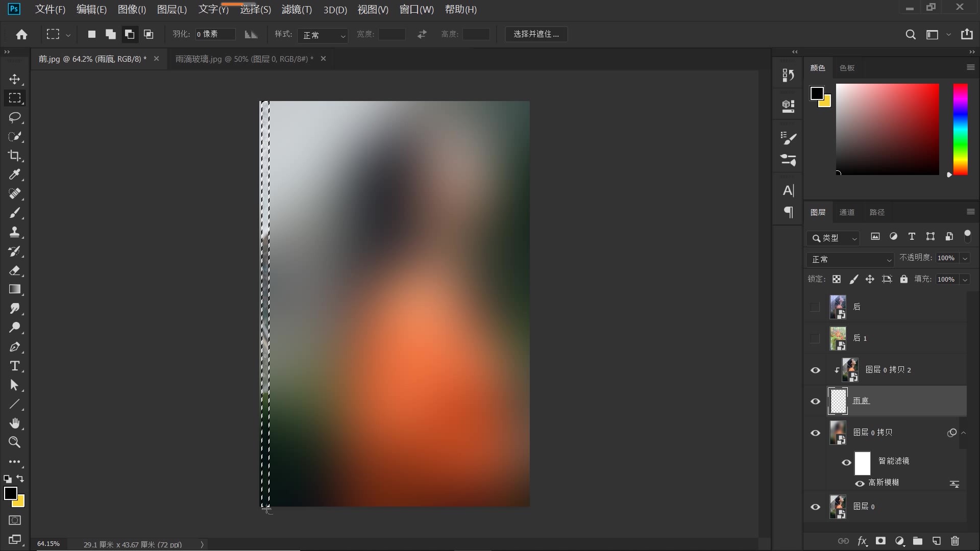Open the 图像(I) menu
980x551 pixels.
[x=132, y=9]
